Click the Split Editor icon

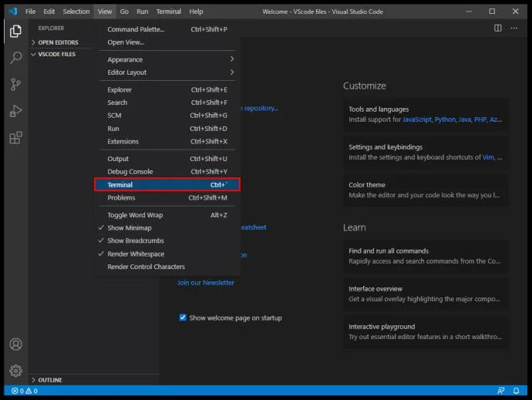497,29
